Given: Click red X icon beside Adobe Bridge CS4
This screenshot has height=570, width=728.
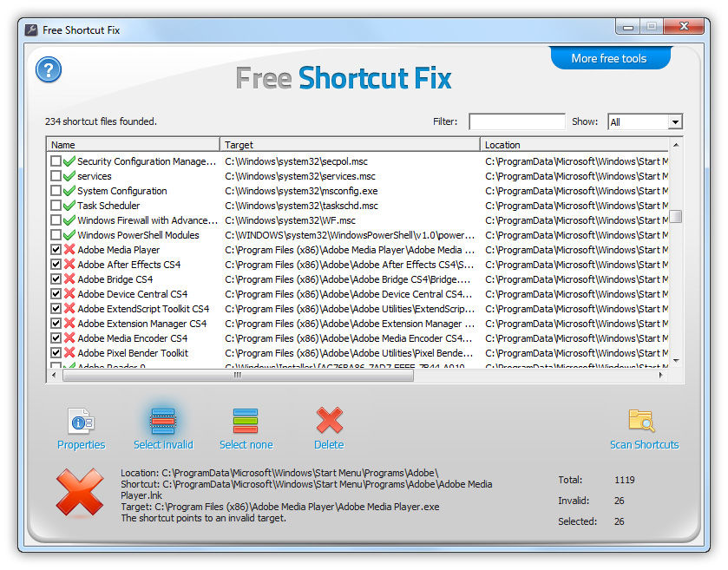Looking at the screenshot, I should coord(69,279).
